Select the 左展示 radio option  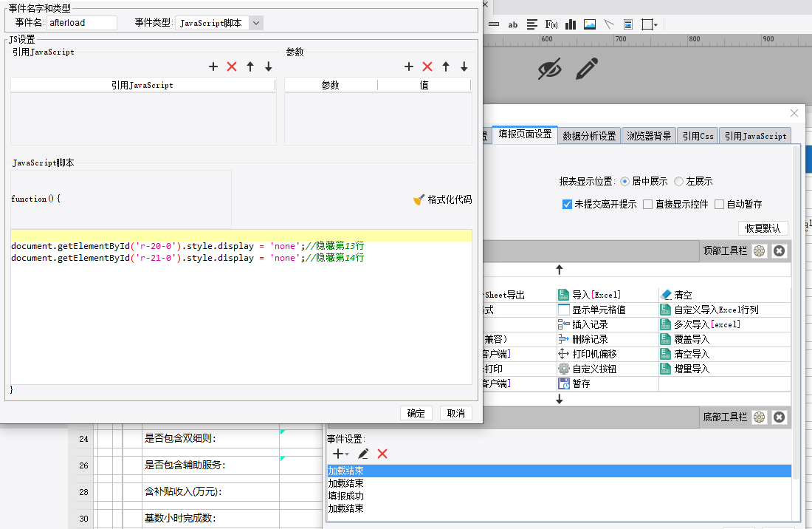[678, 181]
